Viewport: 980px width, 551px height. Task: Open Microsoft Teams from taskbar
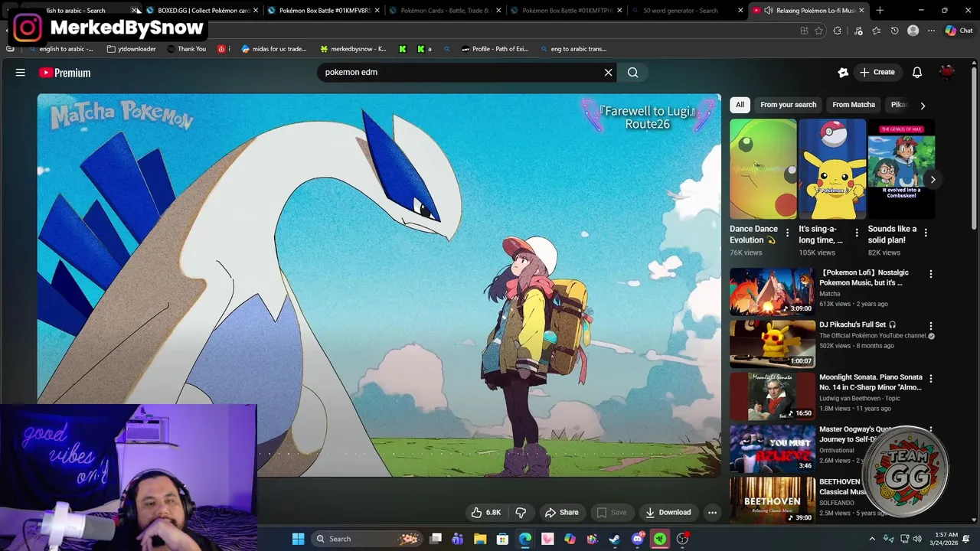pyautogui.click(x=457, y=539)
